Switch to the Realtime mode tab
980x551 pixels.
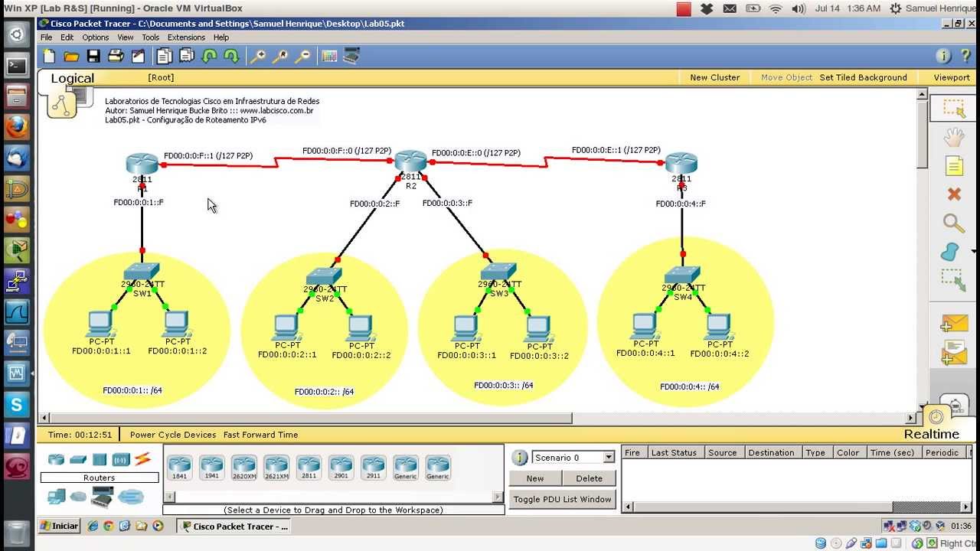(931, 434)
